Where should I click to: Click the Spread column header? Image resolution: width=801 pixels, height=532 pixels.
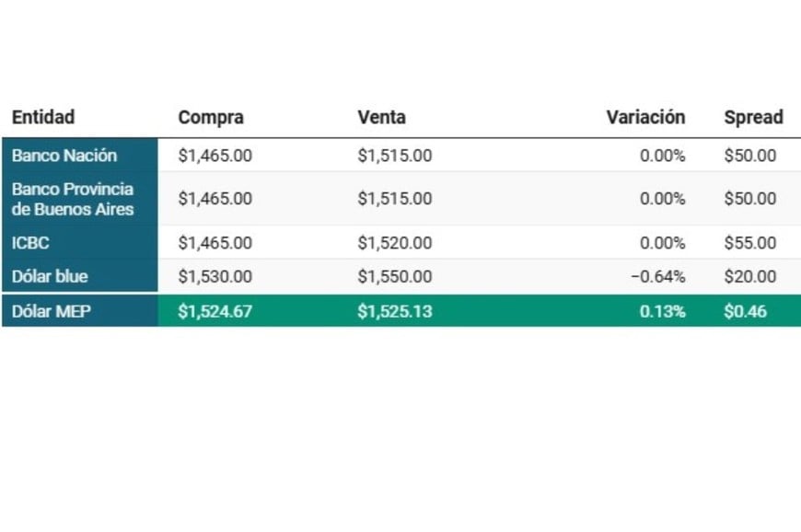[753, 118]
